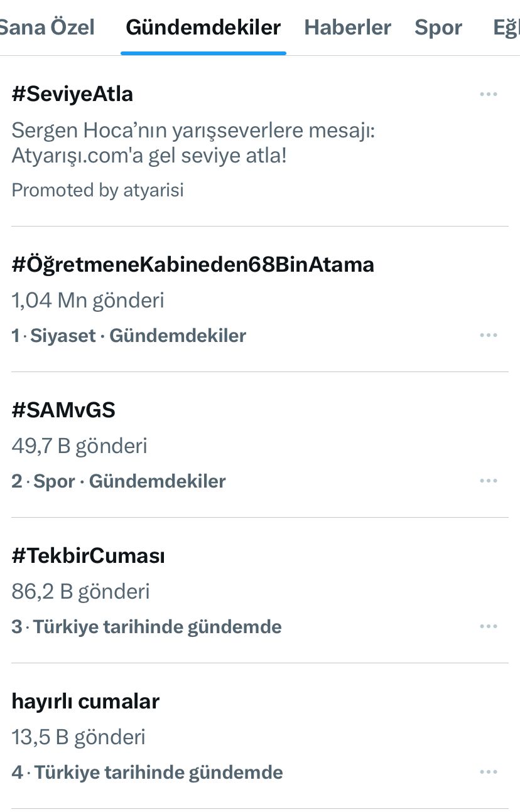
Task: Open more options for hayırlı cumalar trend
Action: (x=488, y=772)
